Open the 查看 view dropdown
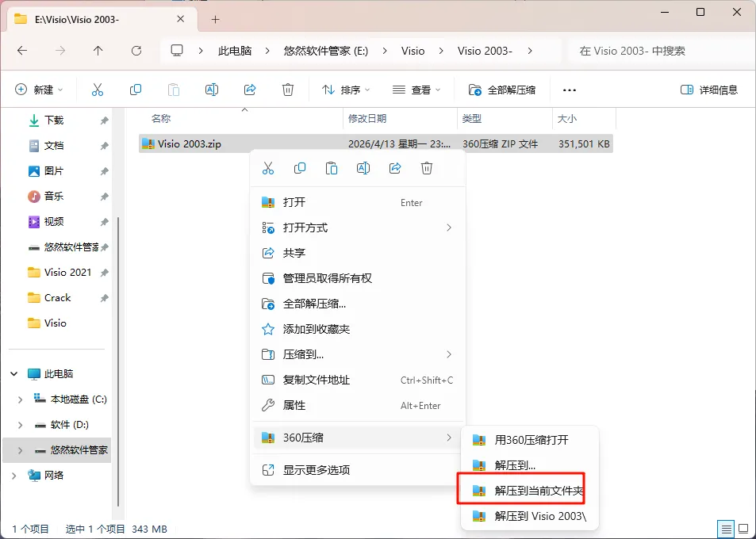Image resolution: width=756 pixels, height=539 pixels. 416,90
